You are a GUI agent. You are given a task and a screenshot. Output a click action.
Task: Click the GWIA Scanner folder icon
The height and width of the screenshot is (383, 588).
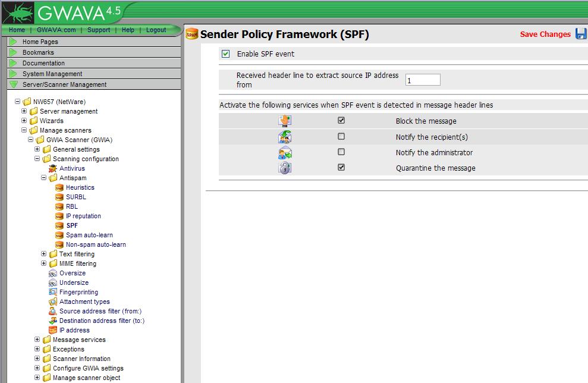[40, 140]
